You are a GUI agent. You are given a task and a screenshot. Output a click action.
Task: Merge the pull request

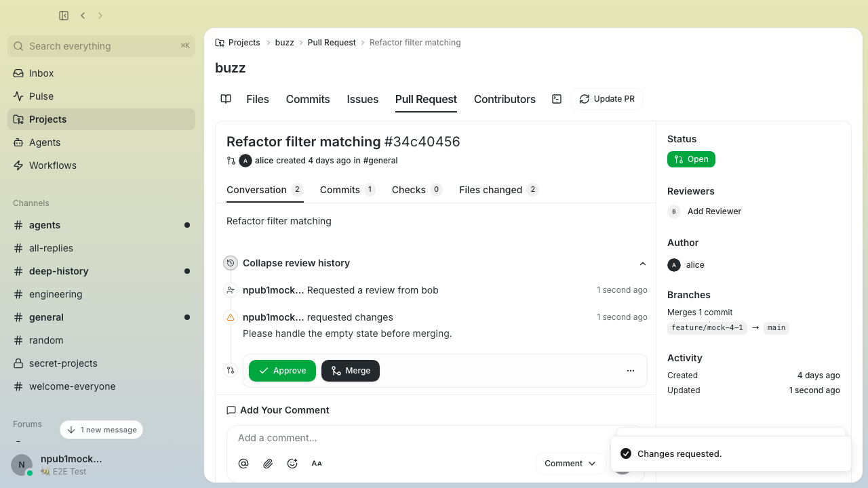click(351, 371)
